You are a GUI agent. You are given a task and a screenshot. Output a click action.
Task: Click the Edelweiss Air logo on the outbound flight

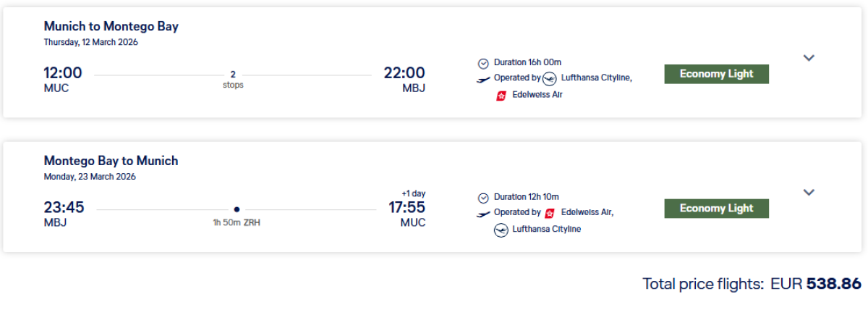pyautogui.click(x=501, y=95)
